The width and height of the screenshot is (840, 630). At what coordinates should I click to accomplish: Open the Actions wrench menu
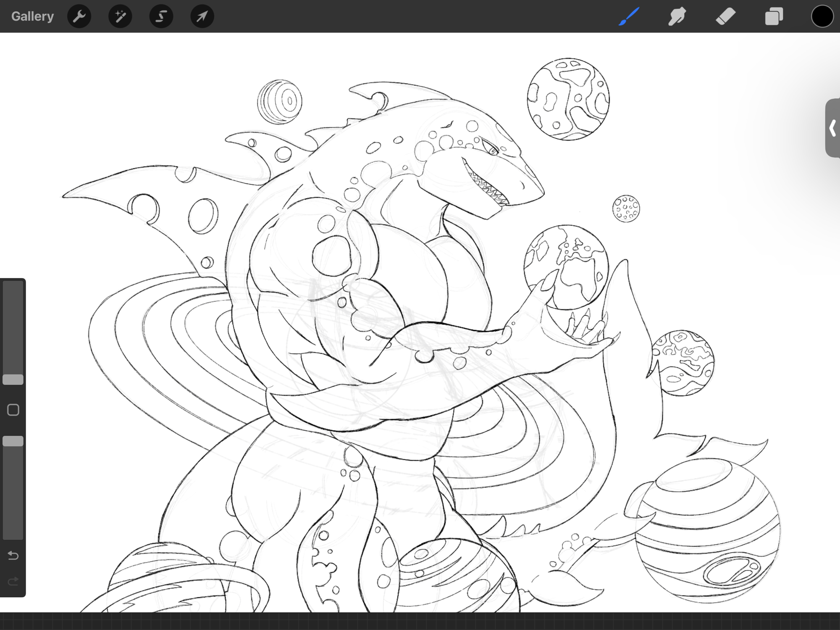coord(79,16)
